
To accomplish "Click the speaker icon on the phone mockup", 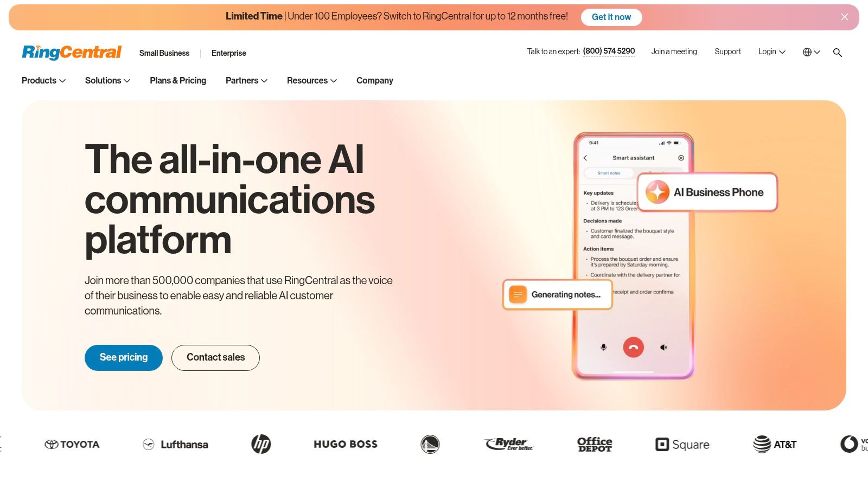I will (x=663, y=347).
